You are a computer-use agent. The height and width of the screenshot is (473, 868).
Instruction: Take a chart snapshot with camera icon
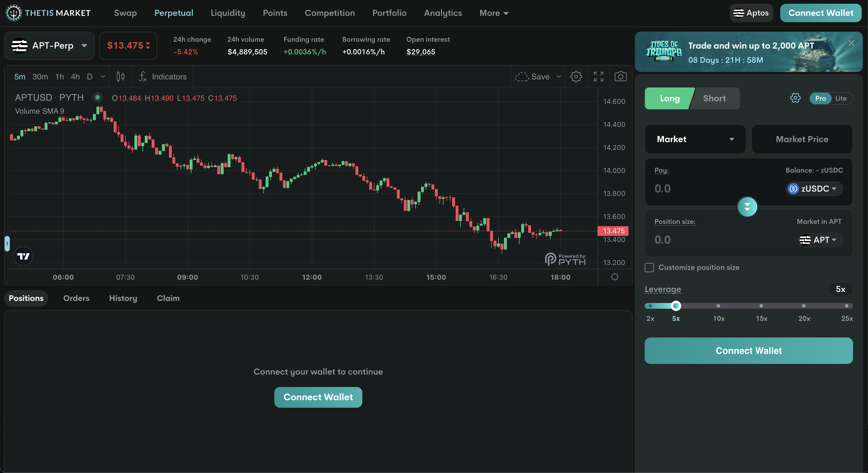[x=620, y=77]
